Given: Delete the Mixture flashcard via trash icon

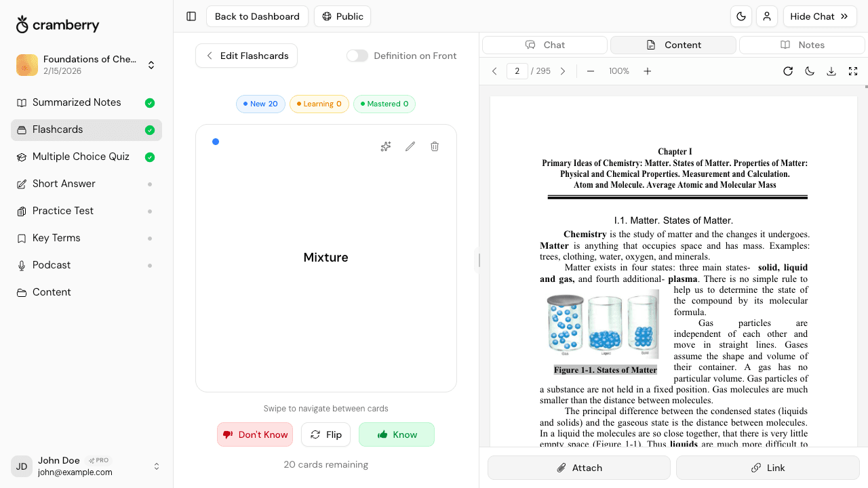Looking at the screenshot, I should (x=434, y=146).
